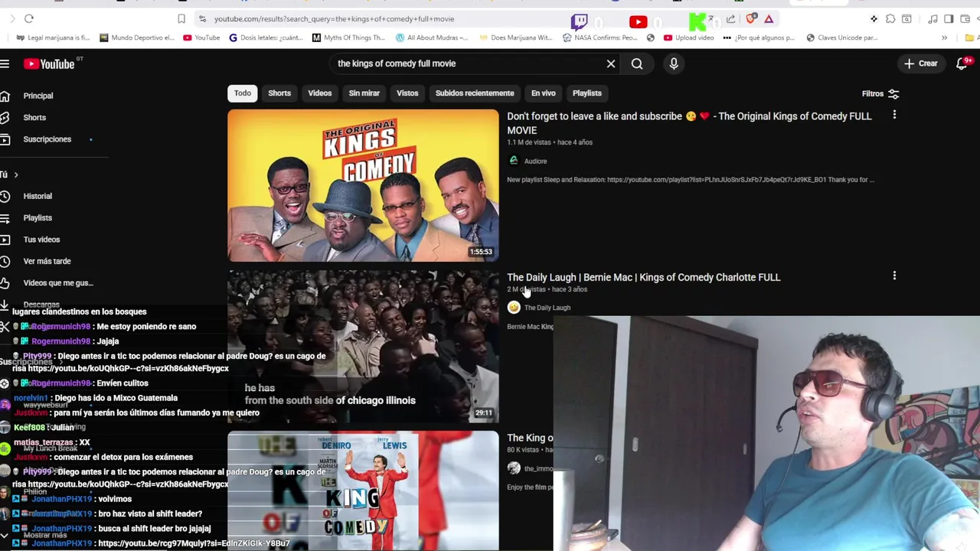This screenshot has height=551, width=980.
Task: Toggle the browser sidebar panel icon
Action: tap(949, 18)
